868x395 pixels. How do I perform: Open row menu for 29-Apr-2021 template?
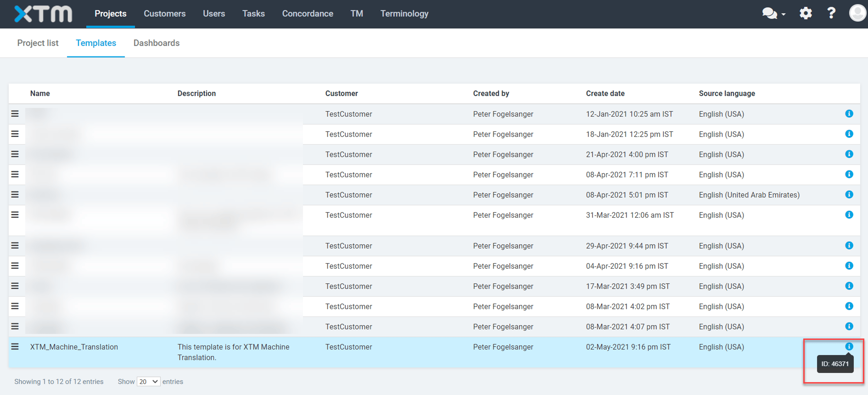(15, 245)
